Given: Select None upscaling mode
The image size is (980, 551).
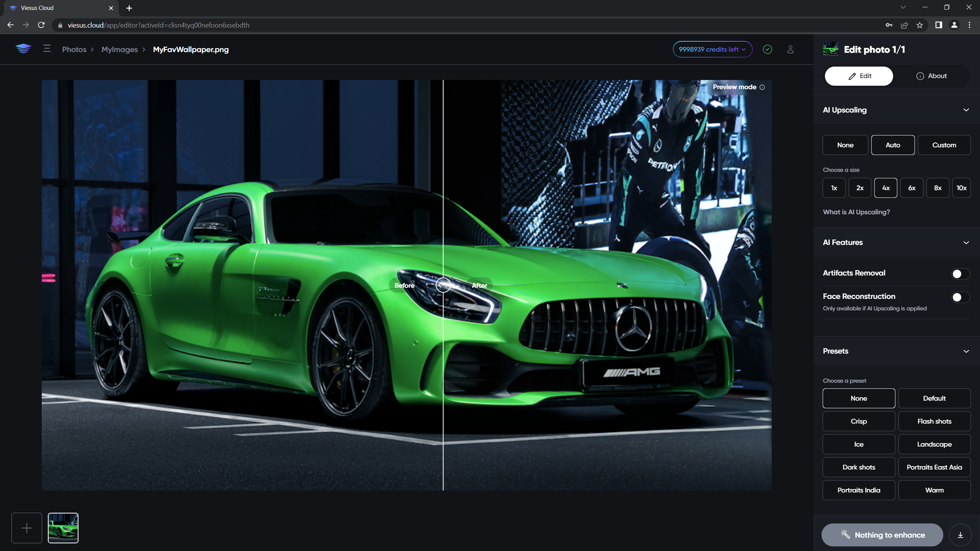Looking at the screenshot, I should click(x=845, y=145).
